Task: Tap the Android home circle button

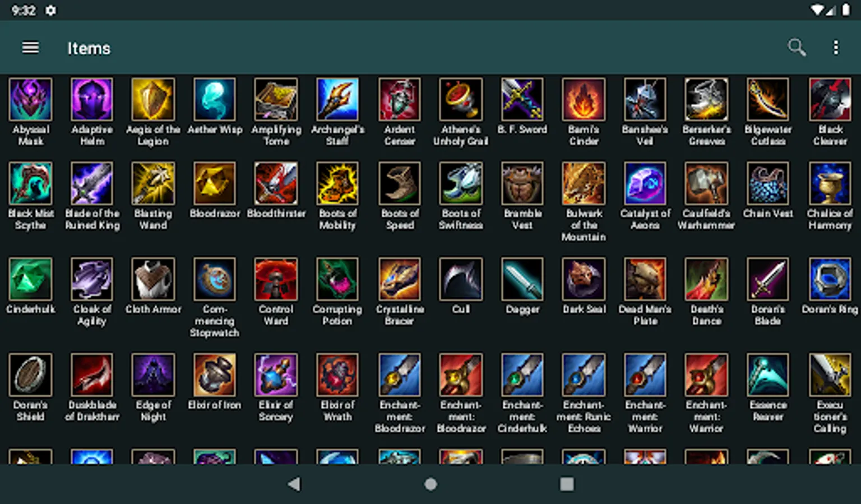Action: point(430,484)
